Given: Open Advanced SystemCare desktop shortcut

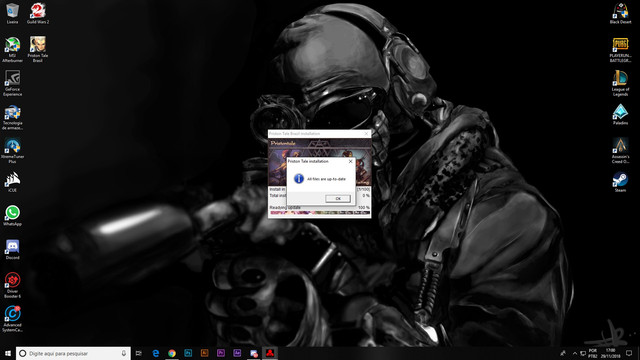Looking at the screenshot, I should (12, 319).
